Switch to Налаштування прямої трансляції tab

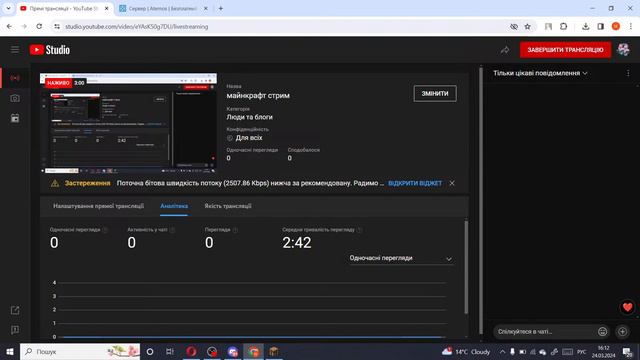coord(98,206)
